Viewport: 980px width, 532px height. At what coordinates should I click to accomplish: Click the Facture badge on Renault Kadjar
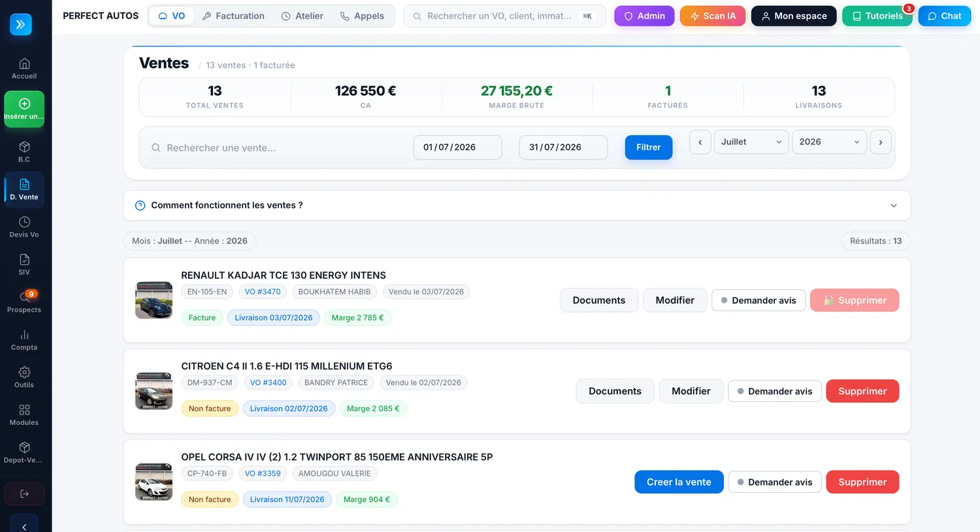(x=202, y=318)
